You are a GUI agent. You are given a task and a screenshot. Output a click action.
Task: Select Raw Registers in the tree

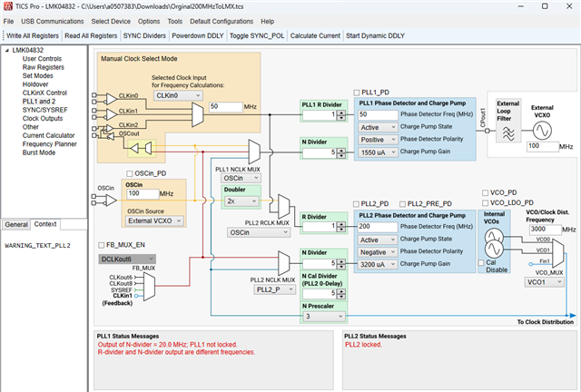click(44, 67)
